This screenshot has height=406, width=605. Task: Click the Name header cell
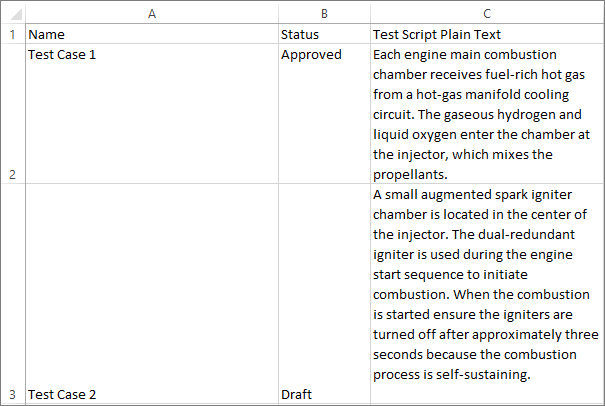(x=151, y=34)
